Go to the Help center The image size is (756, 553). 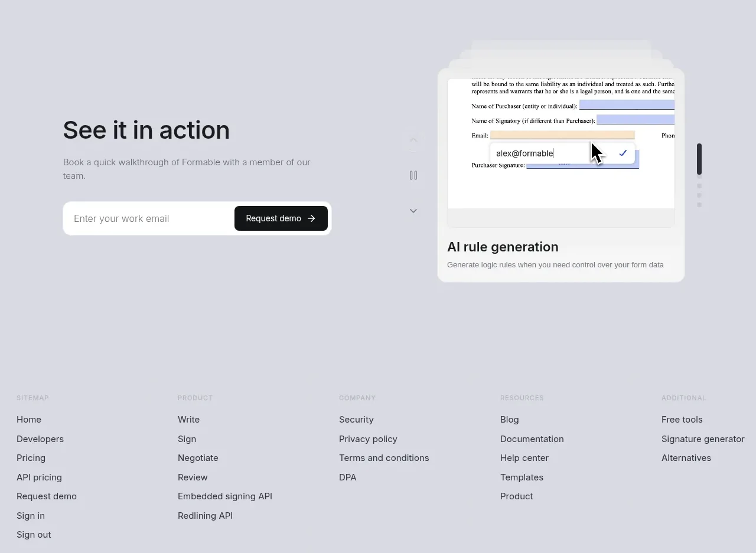tap(524, 458)
